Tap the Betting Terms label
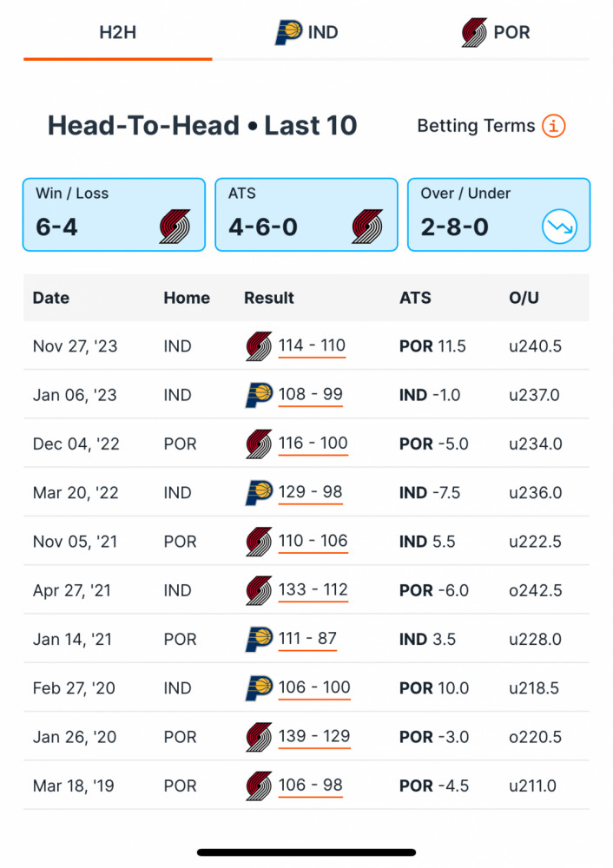 (476, 126)
